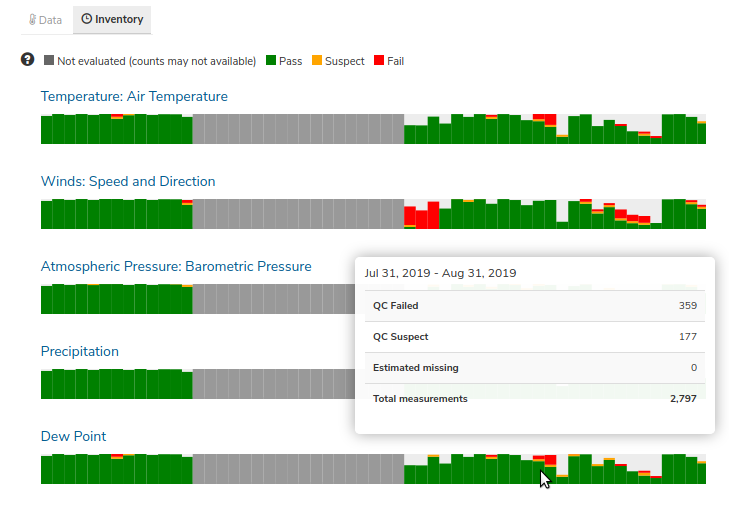Click first green bar in Dew Point chart
This screenshot has width=729, height=510.
[x=46, y=470]
